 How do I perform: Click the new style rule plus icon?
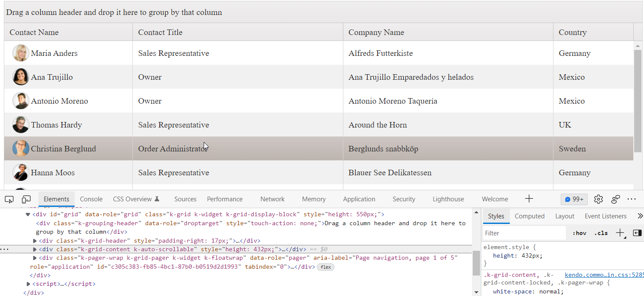(x=620, y=233)
